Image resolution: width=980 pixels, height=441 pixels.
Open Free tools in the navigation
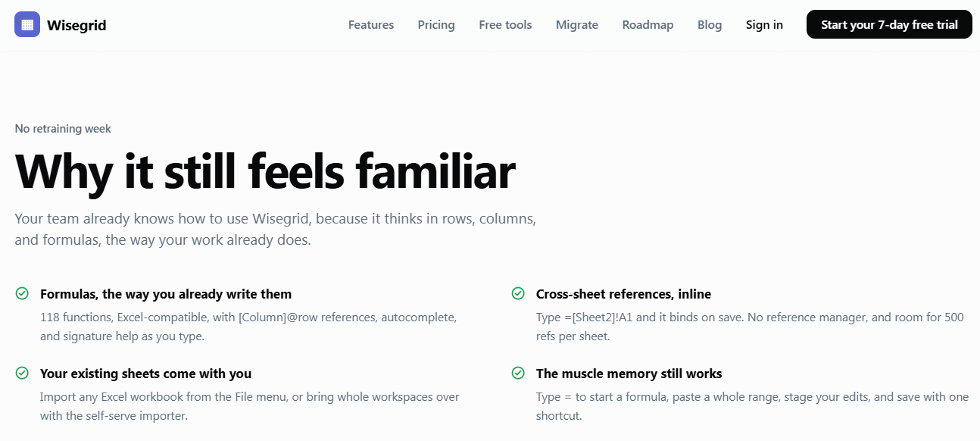click(x=505, y=25)
